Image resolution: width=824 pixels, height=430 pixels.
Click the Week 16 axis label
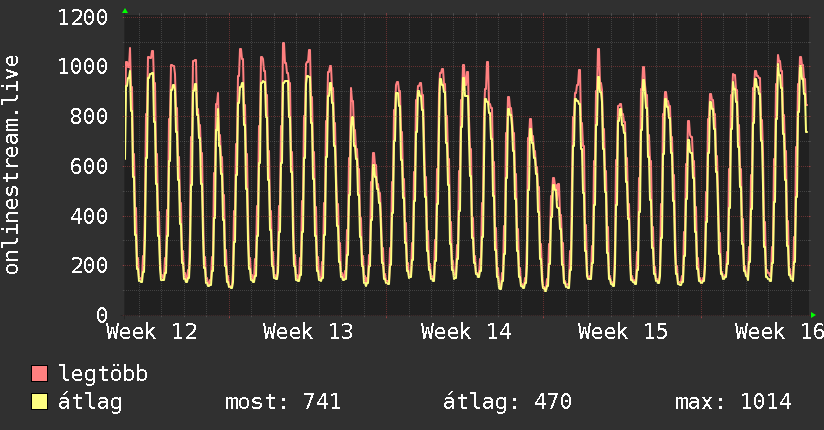[x=779, y=332]
